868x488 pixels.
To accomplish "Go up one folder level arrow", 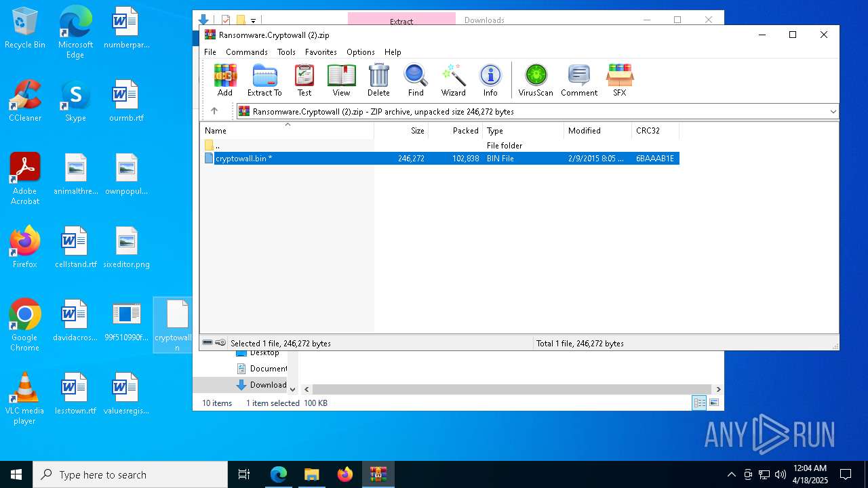I will tap(214, 111).
